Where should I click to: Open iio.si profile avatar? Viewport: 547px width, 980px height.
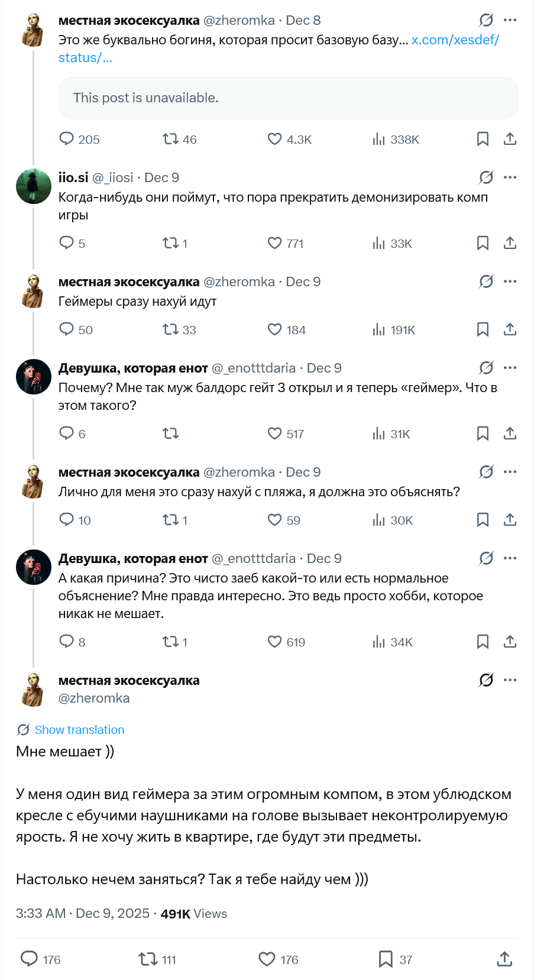tap(33, 186)
